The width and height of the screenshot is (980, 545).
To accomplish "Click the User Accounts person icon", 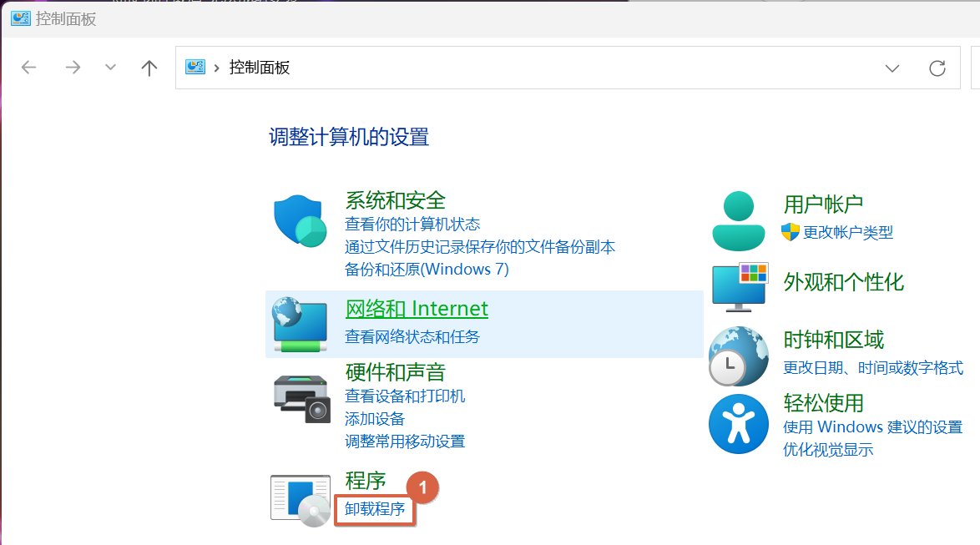I will (738, 221).
